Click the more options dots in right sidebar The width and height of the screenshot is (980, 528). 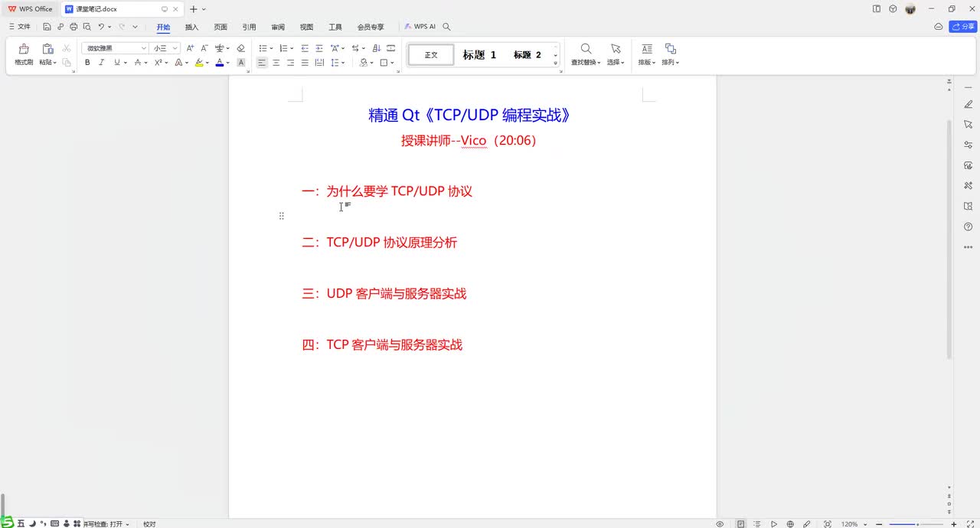(968, 247)
